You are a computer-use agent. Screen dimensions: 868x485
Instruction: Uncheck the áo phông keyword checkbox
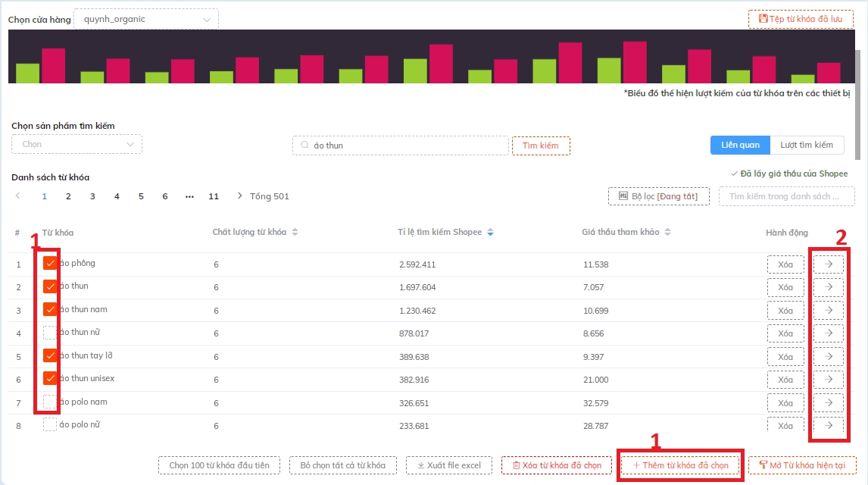tap(50, 264)
